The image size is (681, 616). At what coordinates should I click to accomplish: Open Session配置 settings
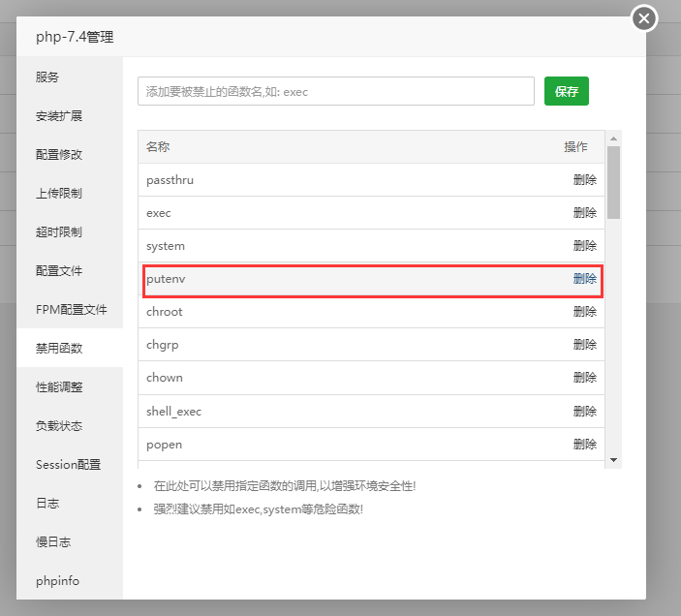point(68,465)
